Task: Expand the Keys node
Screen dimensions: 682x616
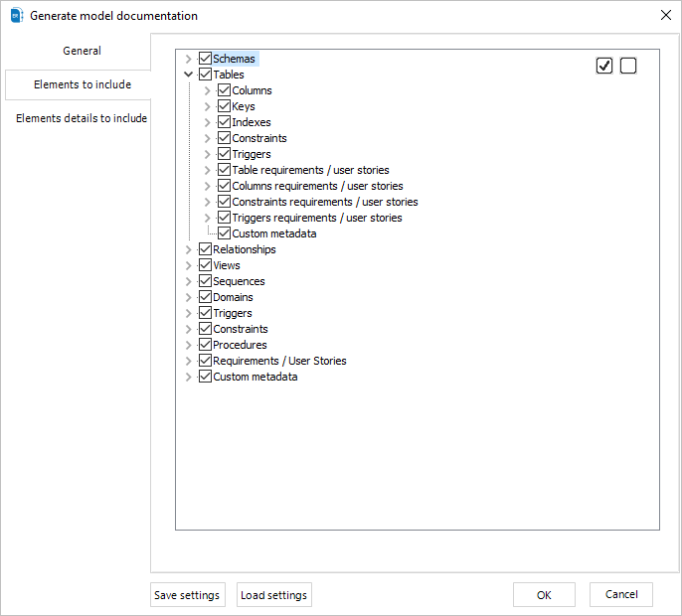Action: [x=208, y=106]
